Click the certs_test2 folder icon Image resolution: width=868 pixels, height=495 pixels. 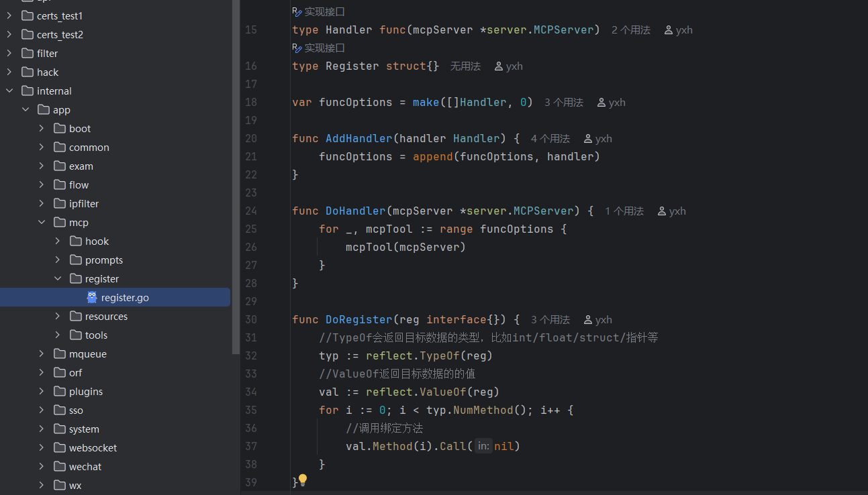click(28, 34)
